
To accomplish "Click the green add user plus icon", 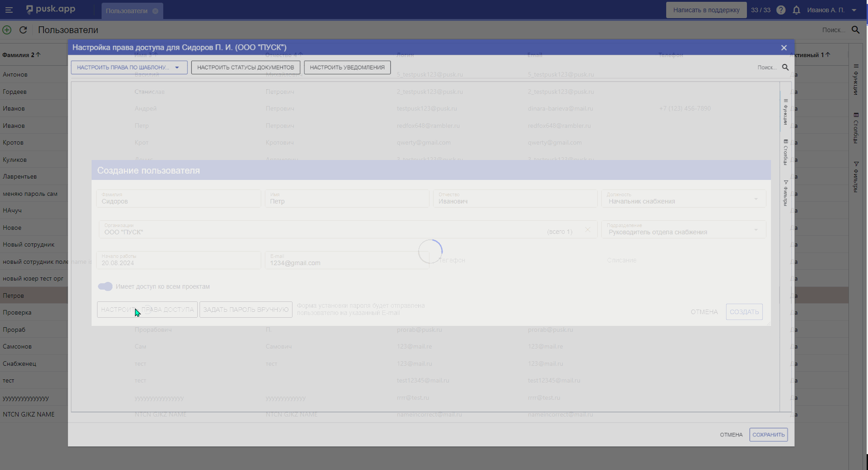I will click(x=7, y=30).
